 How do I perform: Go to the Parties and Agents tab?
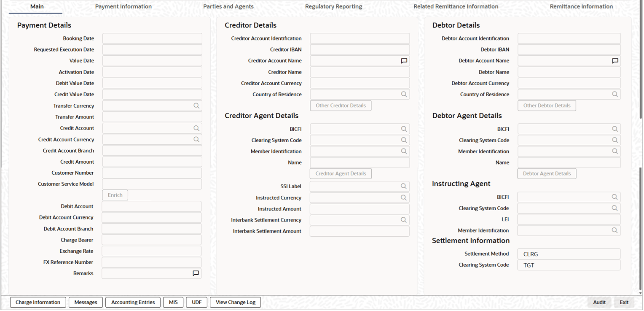(x=228, y=6)
